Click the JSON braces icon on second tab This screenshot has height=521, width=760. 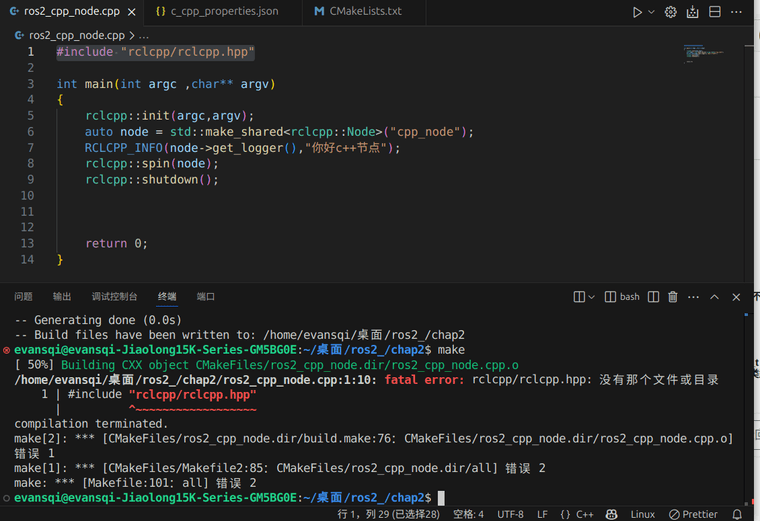click(x=160, y=12)
